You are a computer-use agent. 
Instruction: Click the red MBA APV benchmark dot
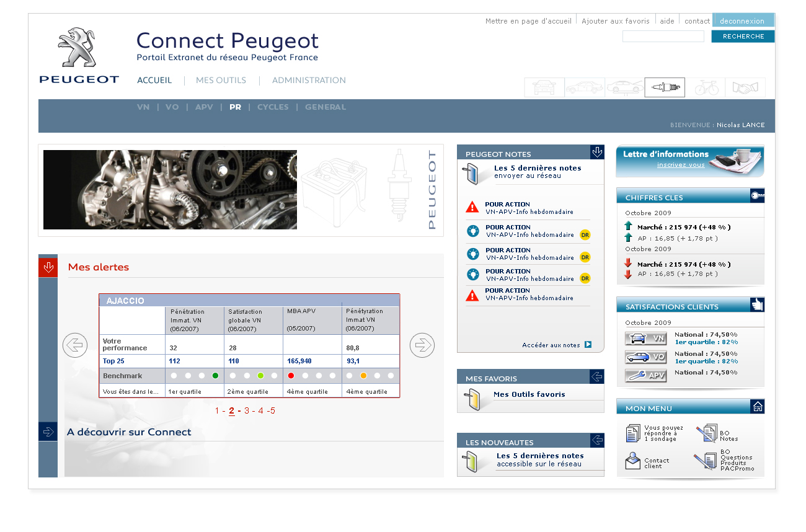coord(291,376)
